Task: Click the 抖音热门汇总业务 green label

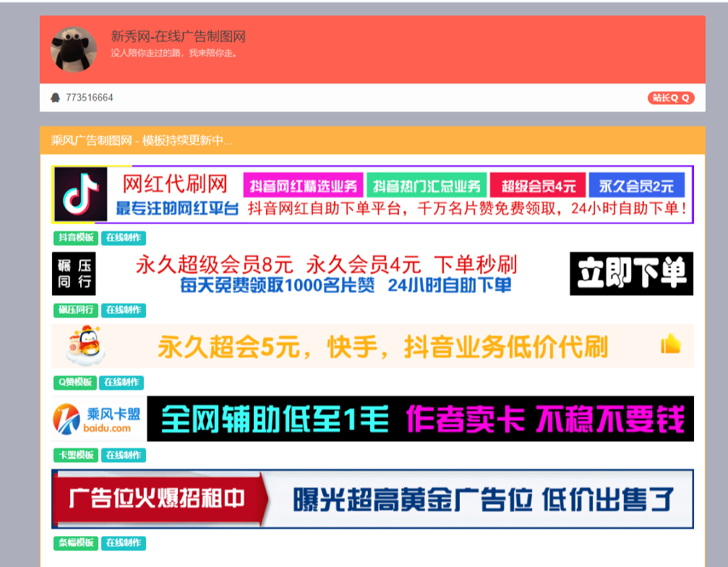Action: [x=427, y=186]
